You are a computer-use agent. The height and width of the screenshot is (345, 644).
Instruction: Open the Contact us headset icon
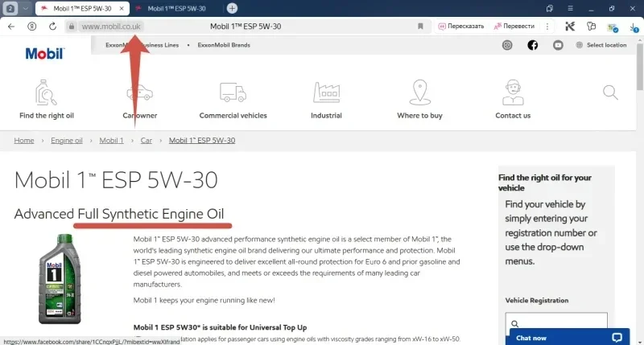(x=513, y=93)
